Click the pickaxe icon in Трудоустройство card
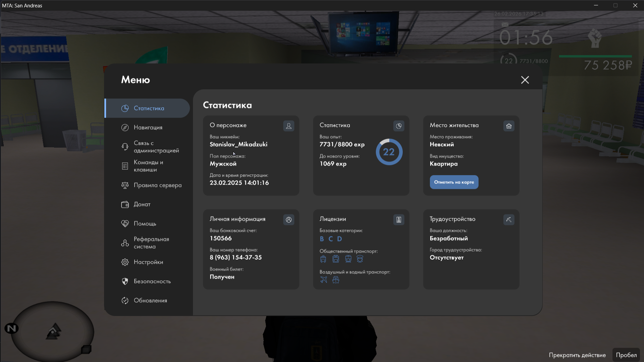Viewport: 644px width, 362px height. [x=509, y=220]
